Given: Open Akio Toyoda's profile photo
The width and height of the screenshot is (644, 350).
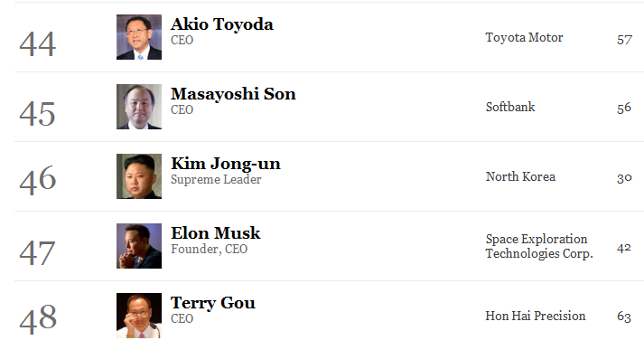Looking at the screenshot, I should tap(139, 37).
